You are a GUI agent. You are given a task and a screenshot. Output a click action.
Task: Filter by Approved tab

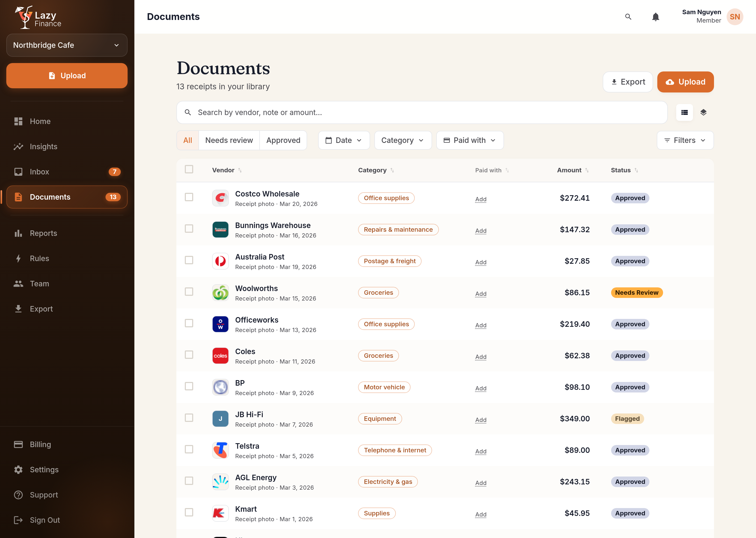283,141
